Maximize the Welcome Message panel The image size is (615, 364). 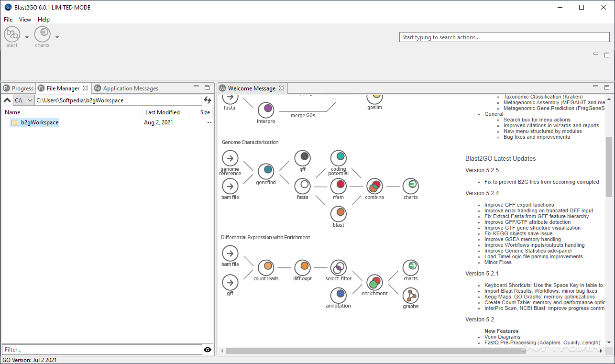click(607, 88)
